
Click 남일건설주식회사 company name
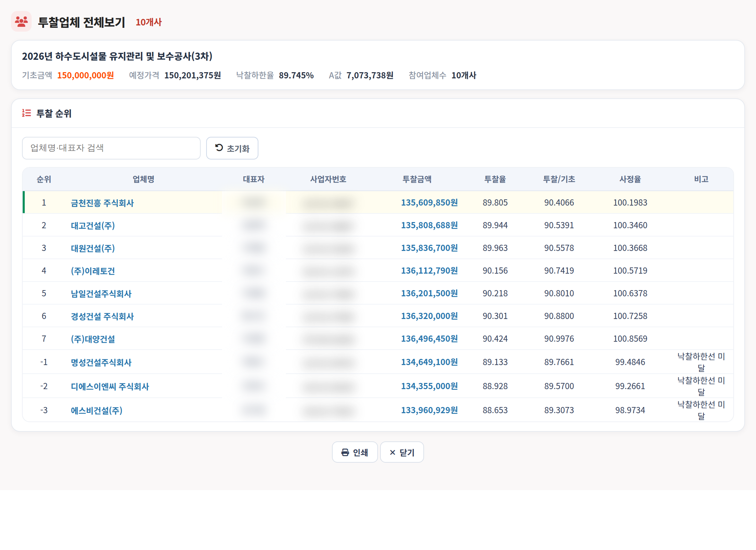(101, 294)
